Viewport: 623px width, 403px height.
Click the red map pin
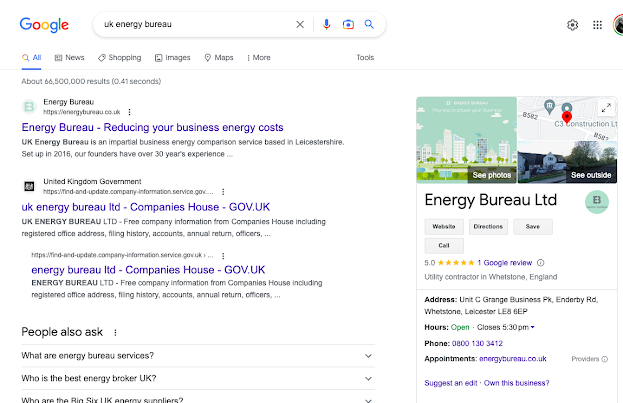tap(567, 117)
